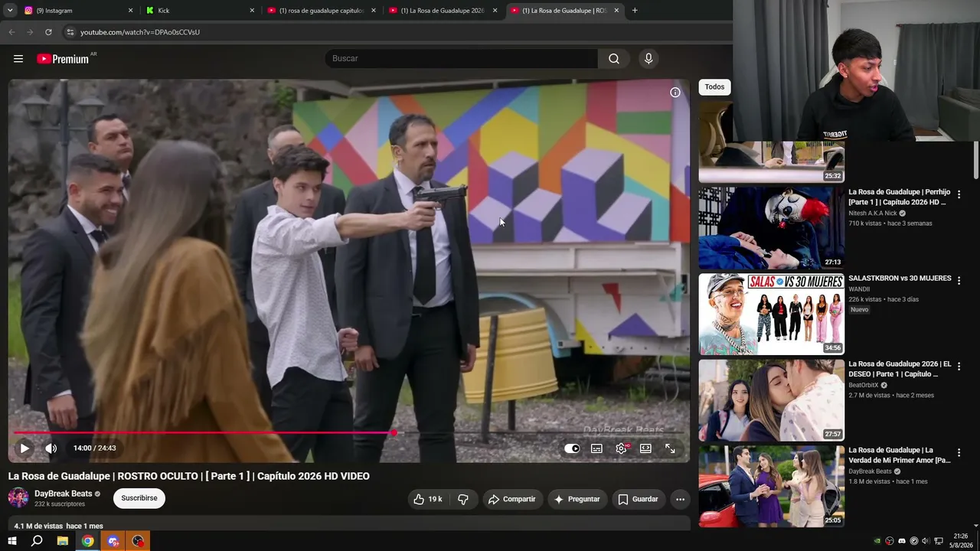Expand the tab search dropdown
Screen dimensions: 980x551
pyautogui.click(x=10, y=11)
